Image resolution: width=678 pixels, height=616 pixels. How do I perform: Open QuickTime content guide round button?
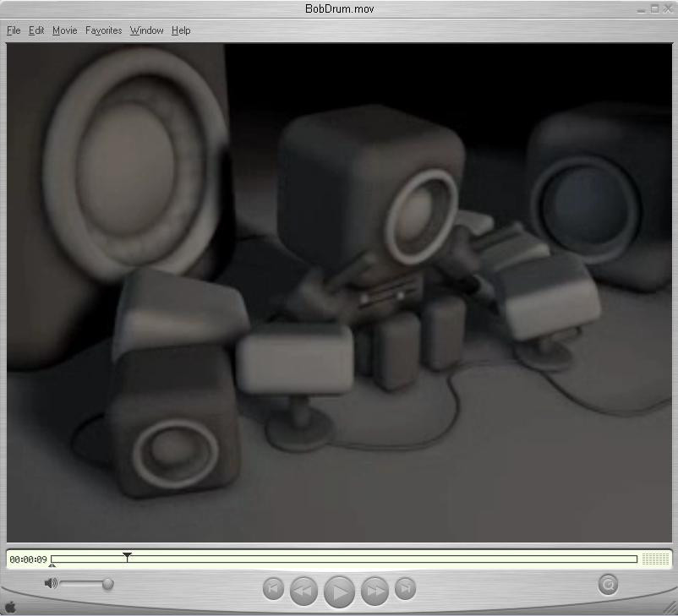pos(608,585)
